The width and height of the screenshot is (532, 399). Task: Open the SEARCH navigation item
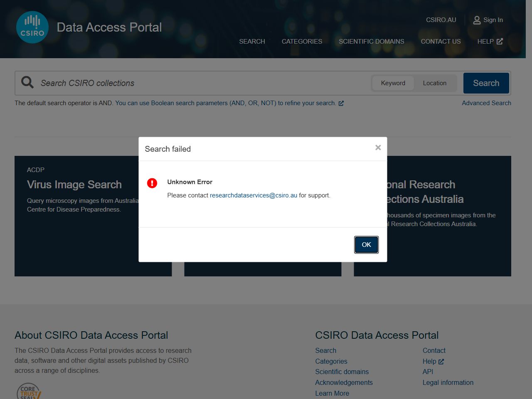(x=252, y=41)
